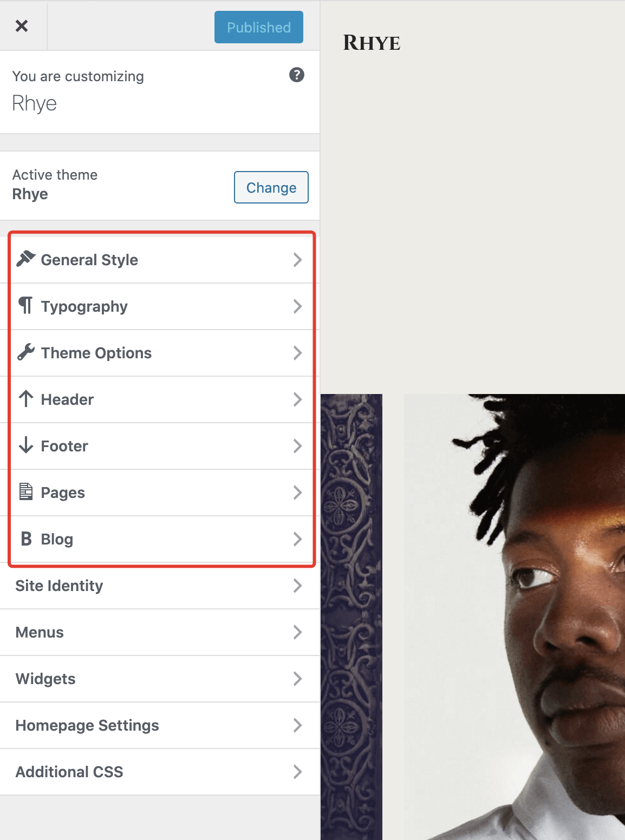Click the Change theme button
The height and width of the screenshot is (840, 625).
coord(271,187)
